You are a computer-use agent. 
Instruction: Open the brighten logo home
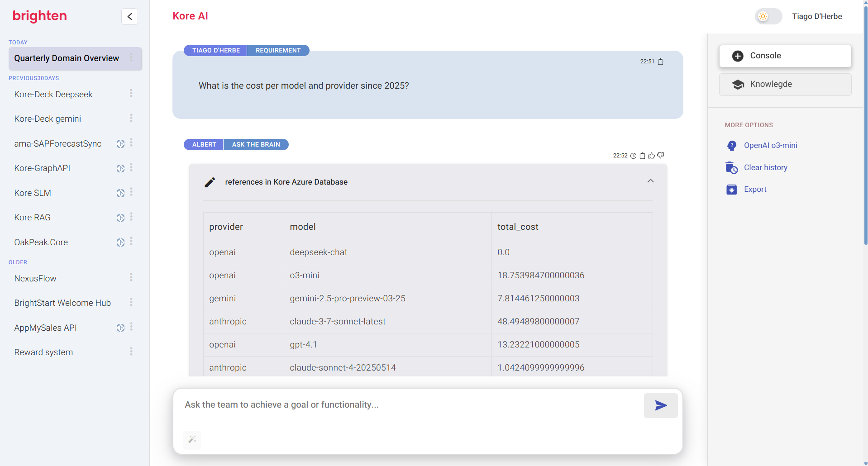pyautogui.click(x=40, y=16)
